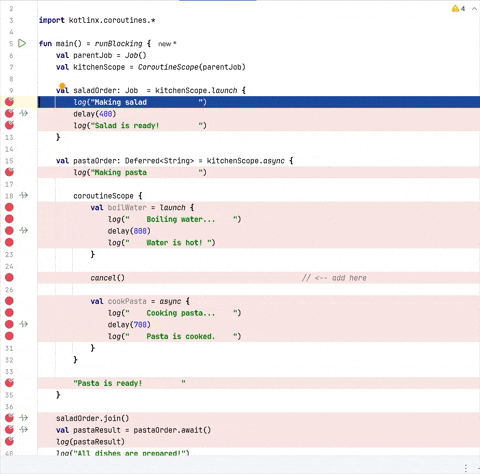Click "pastaOrder.await()" expression
Image resolution: width=480 pixels, height=474 pixels.
point(172,430)
